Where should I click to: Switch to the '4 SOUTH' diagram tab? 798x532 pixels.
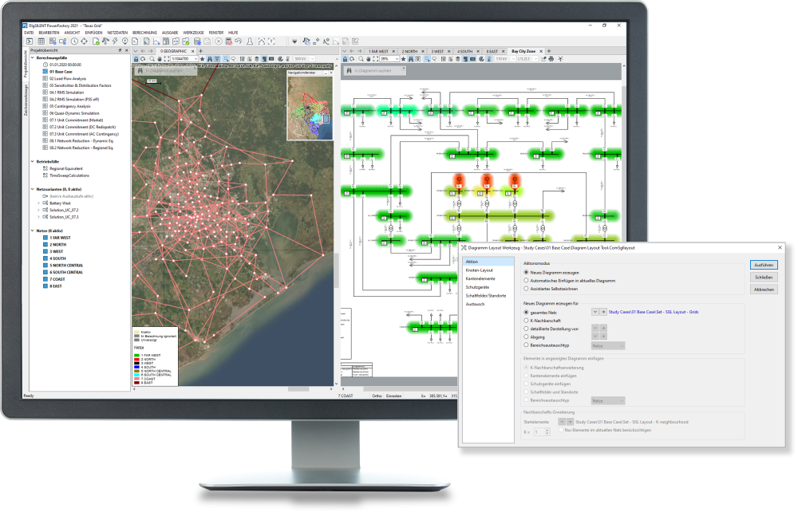click(467, 51)
